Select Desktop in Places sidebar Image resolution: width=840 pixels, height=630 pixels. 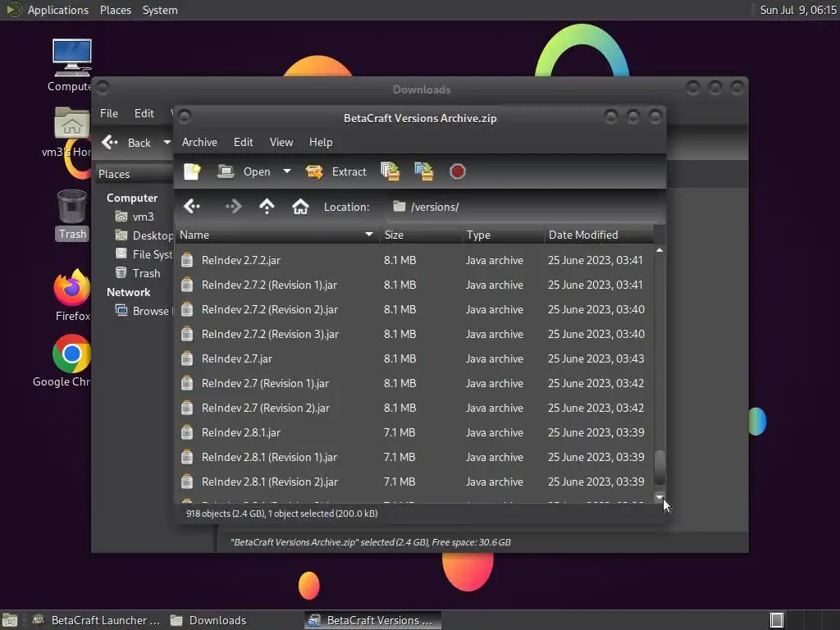point(144,235)
